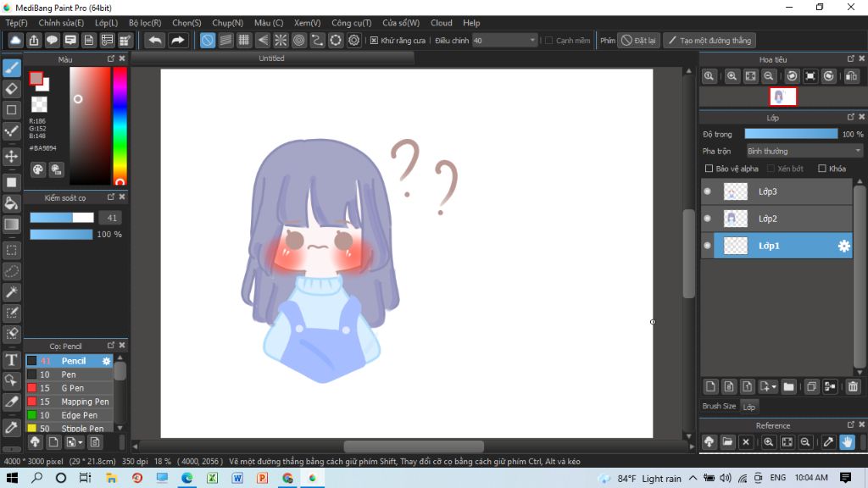
Task: Select the Eraser tool in the toolbar
Action: click(x=12, y=88)
